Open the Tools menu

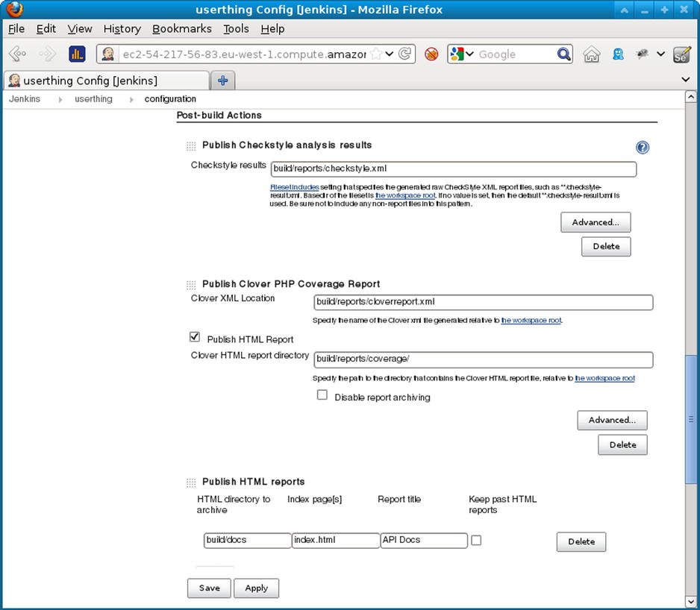(236, 28)
